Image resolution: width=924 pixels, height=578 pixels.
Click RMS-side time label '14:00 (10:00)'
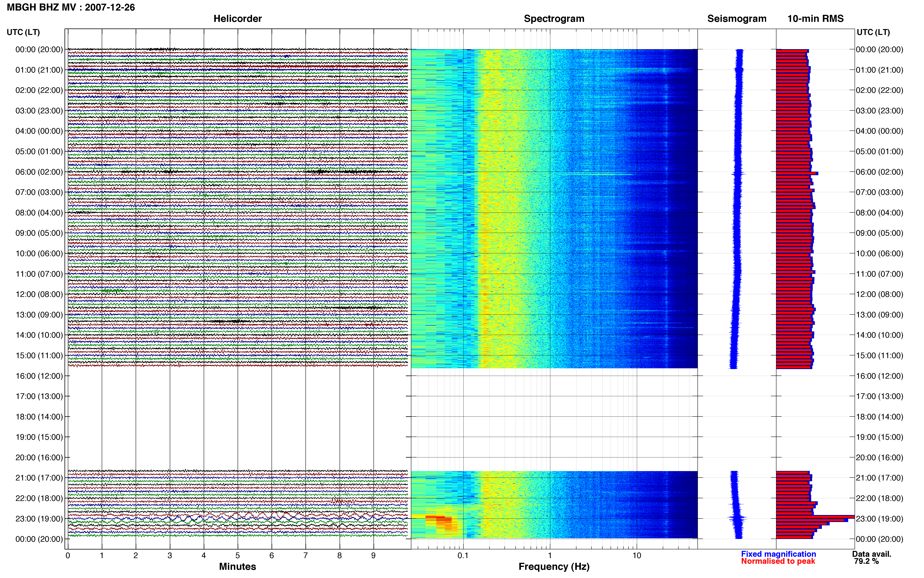879,335
